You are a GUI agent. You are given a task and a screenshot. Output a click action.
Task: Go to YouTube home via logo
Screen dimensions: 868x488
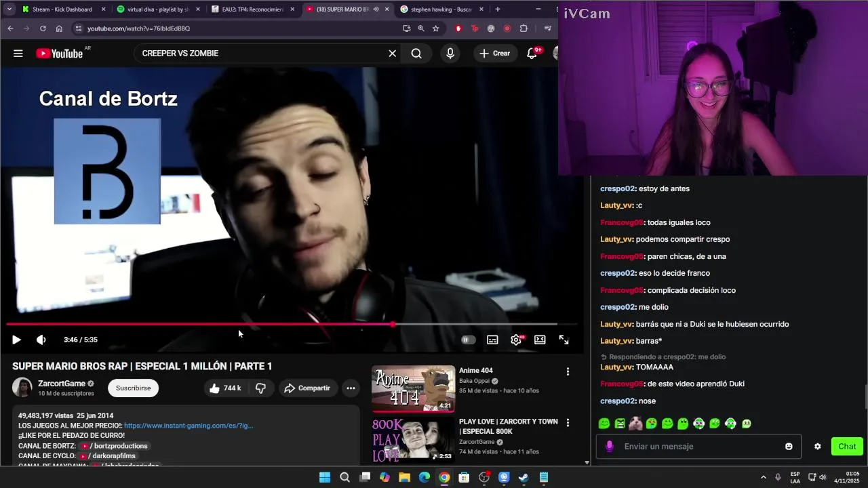[60, 54]
